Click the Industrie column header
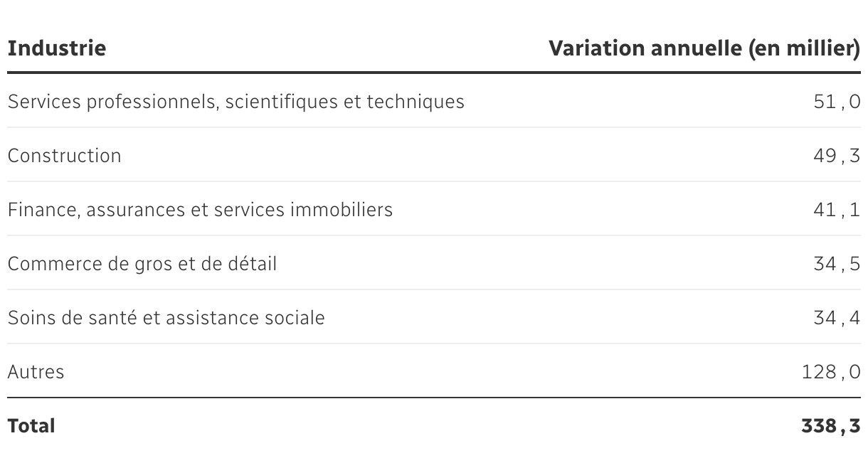 (x=57, y=49)
